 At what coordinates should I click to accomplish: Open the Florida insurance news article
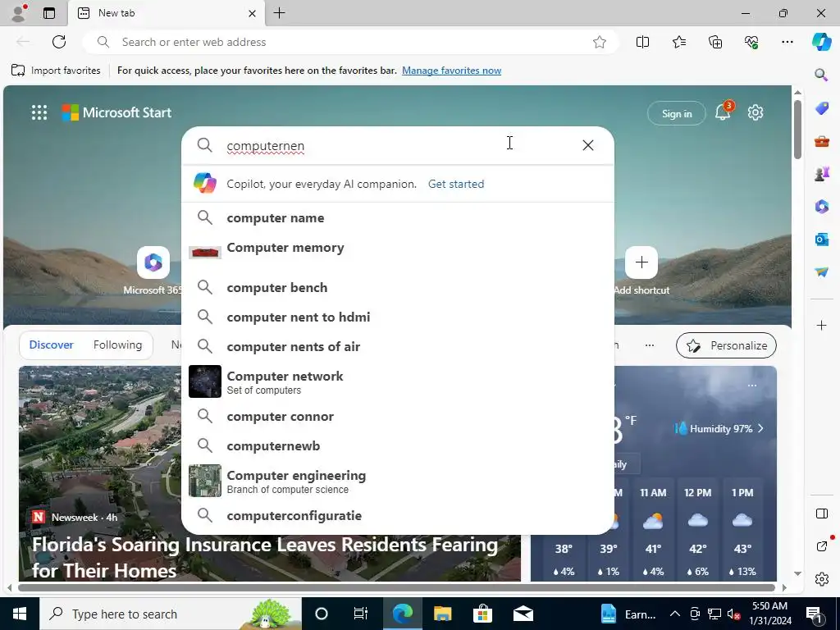click(x=265, y=557)
